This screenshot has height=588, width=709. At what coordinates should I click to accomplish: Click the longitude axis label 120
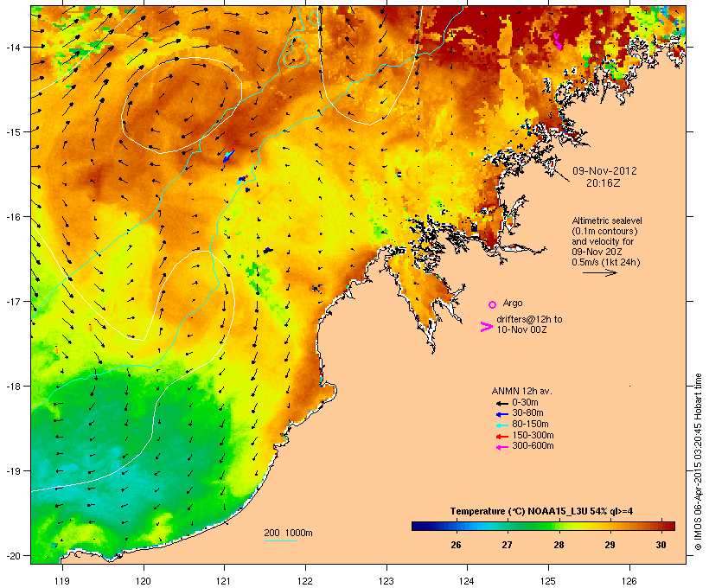(144, 581)
